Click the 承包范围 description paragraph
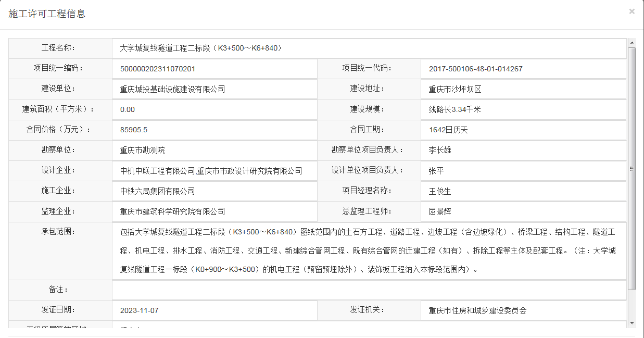Image resolution: width=644 pixels, height=338 pixels. [x=369, y=251]
